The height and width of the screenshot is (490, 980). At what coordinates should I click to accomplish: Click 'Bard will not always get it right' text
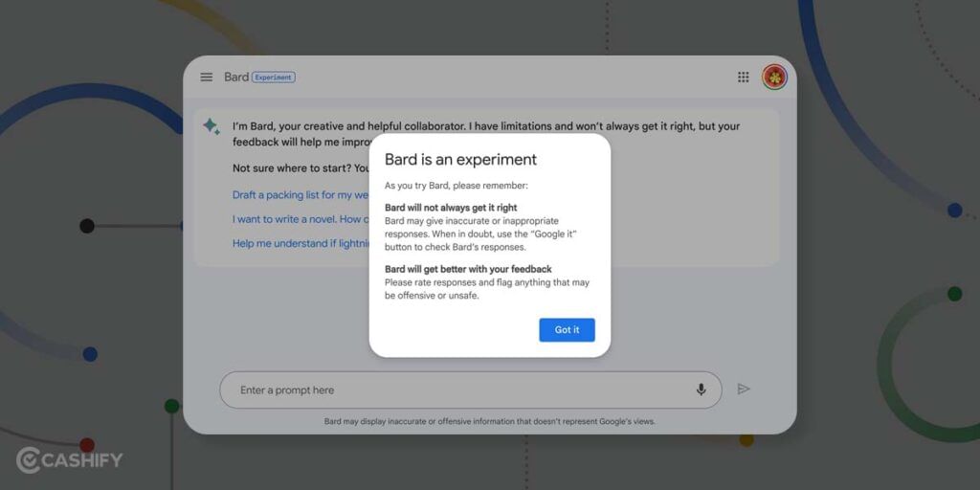coord(451,208)
